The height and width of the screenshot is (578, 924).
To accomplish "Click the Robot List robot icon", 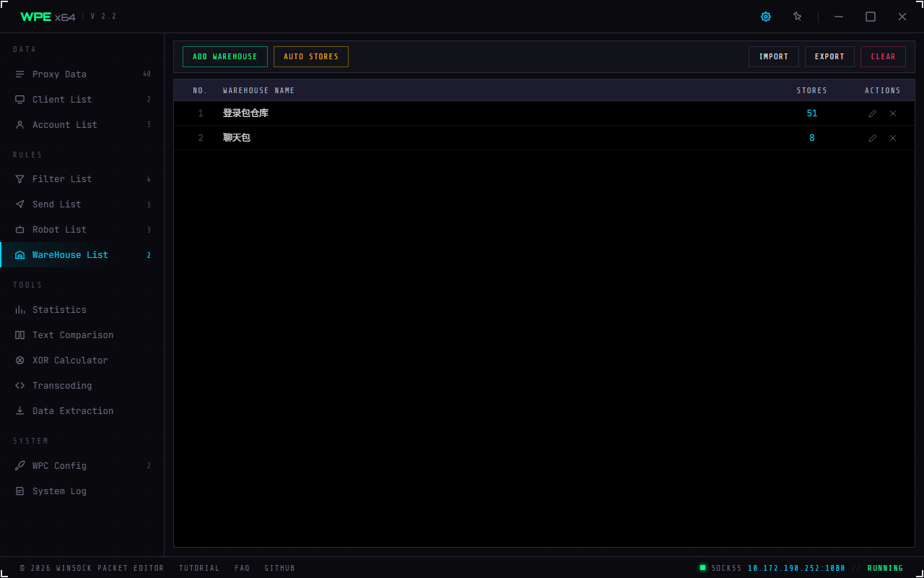I will (x=19, y=230).
